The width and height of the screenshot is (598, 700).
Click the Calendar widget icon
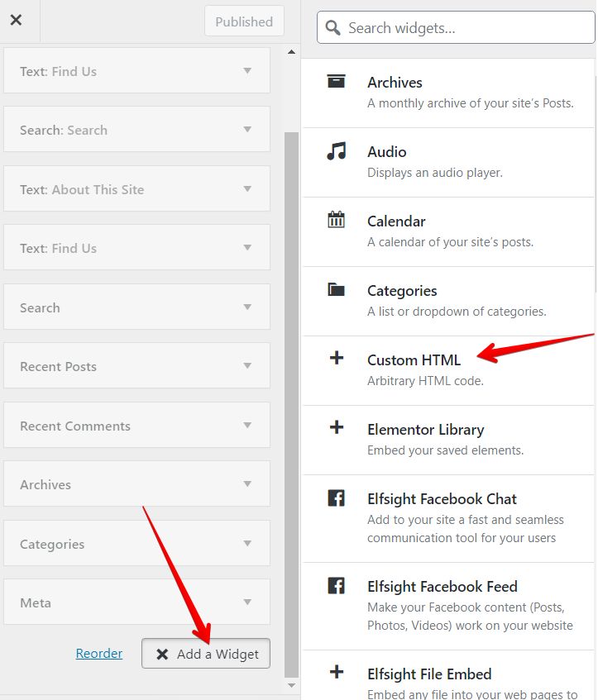tap(336, 220)
